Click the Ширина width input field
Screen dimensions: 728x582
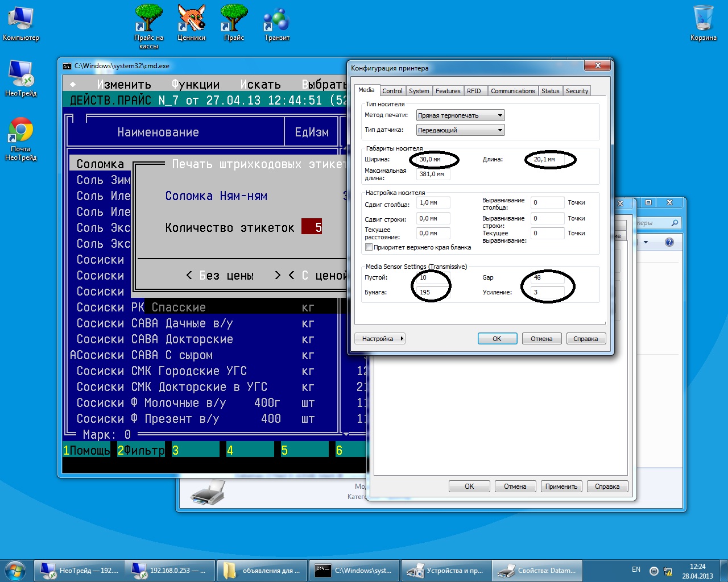433,160
